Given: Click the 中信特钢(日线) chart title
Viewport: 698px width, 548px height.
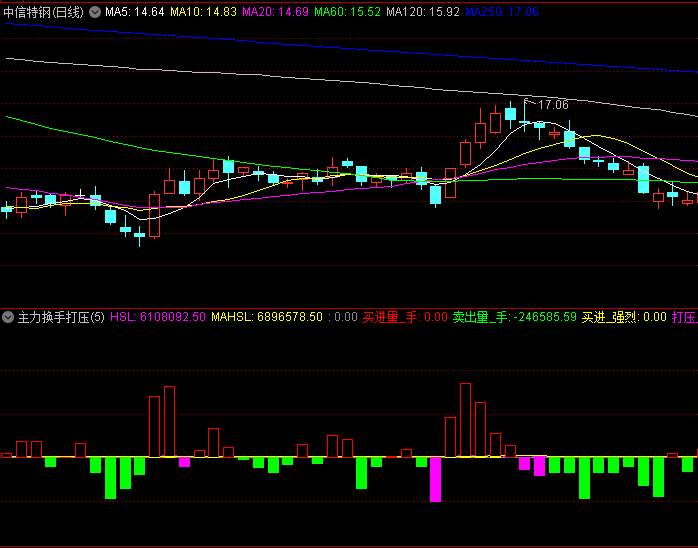Looking at the screenshot, I should 43,12.
